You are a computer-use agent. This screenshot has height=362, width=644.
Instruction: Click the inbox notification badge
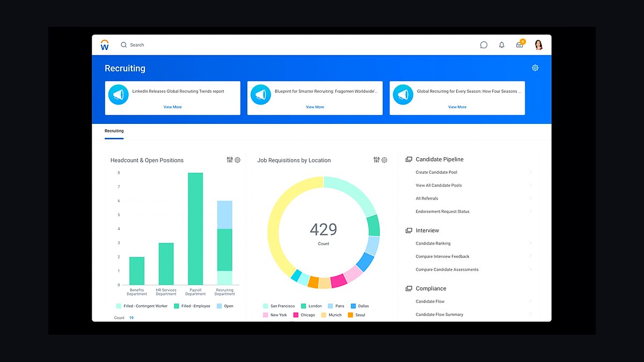[x=523, y=41]
